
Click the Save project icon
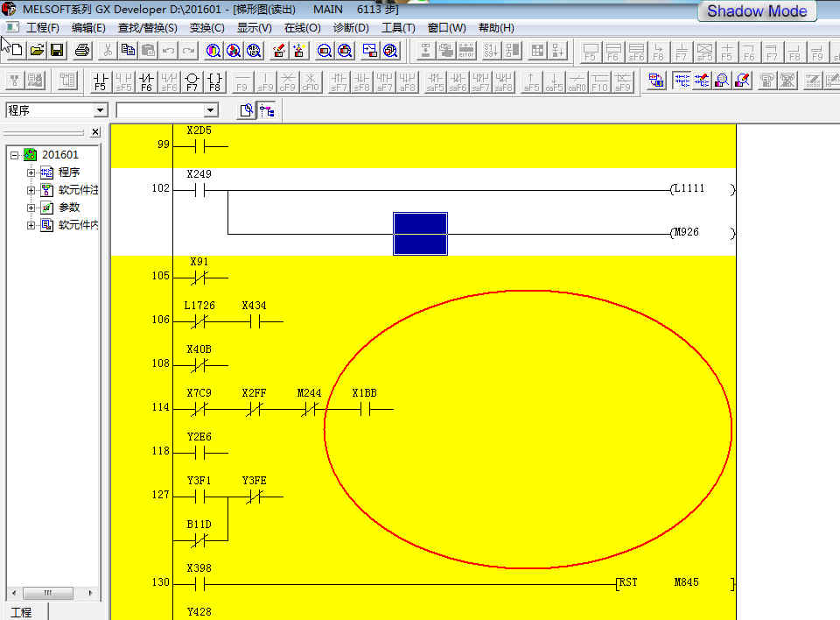(57, 51)
